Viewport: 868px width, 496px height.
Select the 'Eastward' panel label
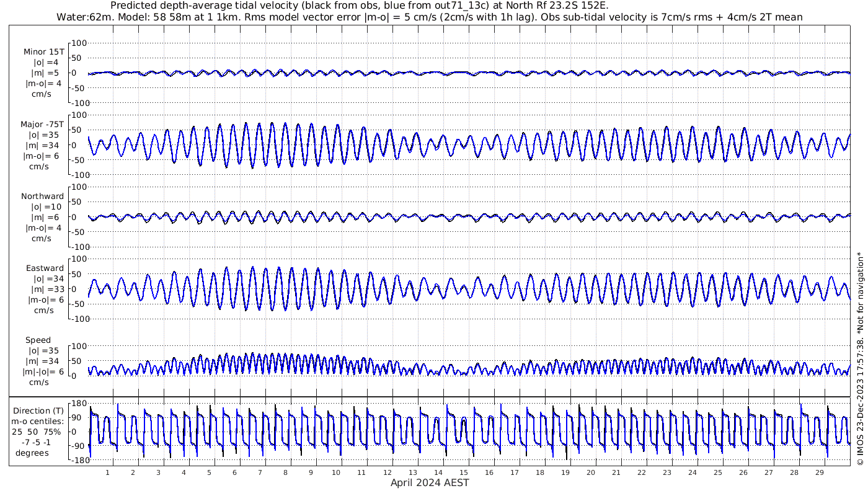click(45, 268)
